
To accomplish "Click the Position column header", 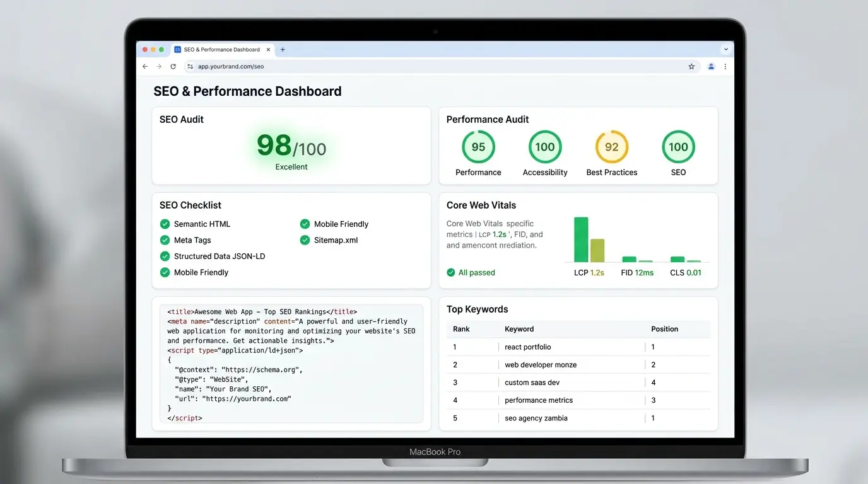I will (665, 329).
